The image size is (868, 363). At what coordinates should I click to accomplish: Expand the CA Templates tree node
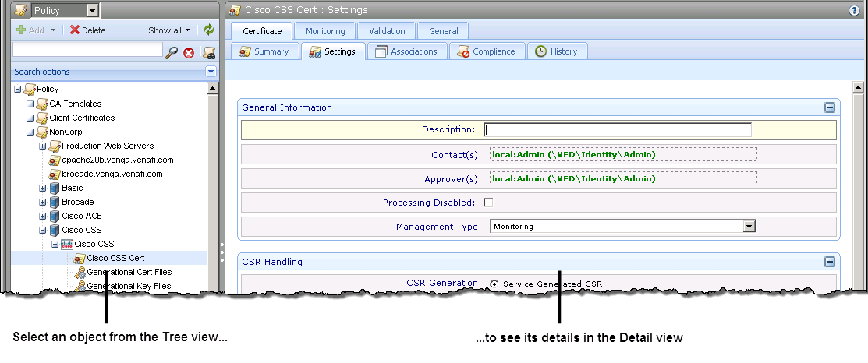pyautogui.click(x=30, y=104)
